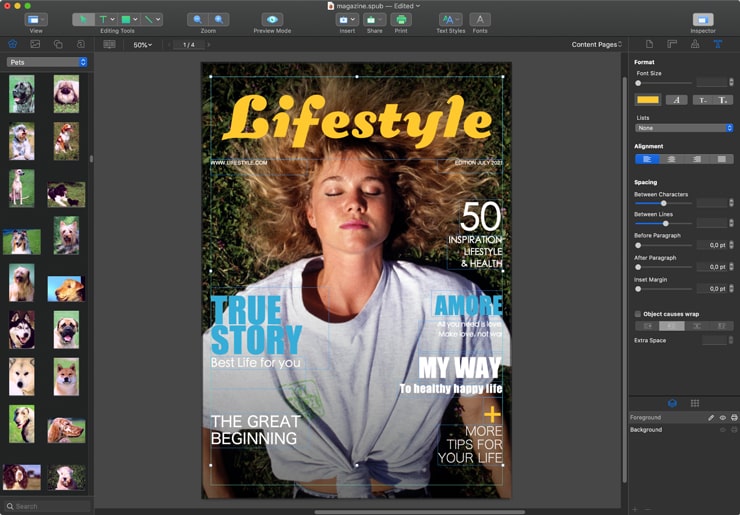
Task: Go to the next page arrow
Action: click(209, 45)
